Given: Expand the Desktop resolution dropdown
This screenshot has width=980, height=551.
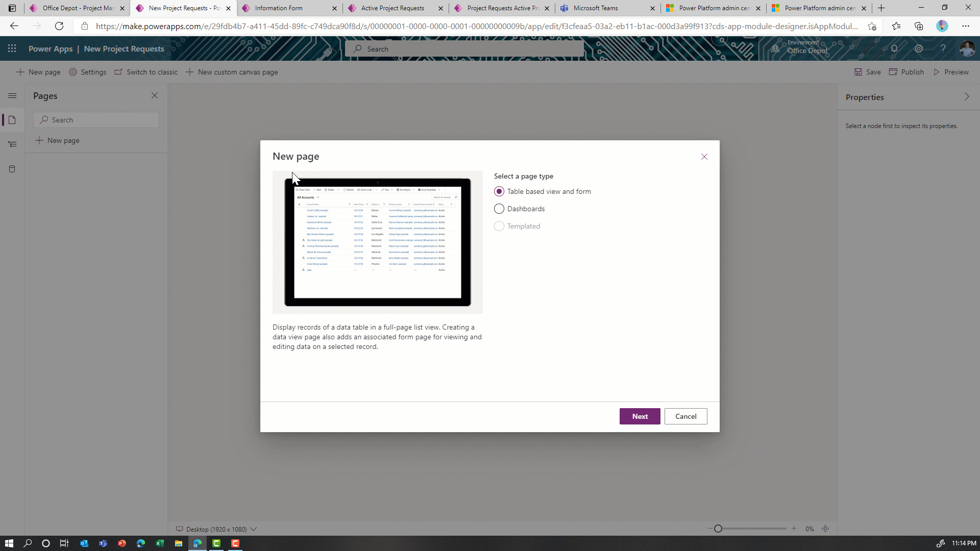Looking at the screenshot, I should (254, 529).
